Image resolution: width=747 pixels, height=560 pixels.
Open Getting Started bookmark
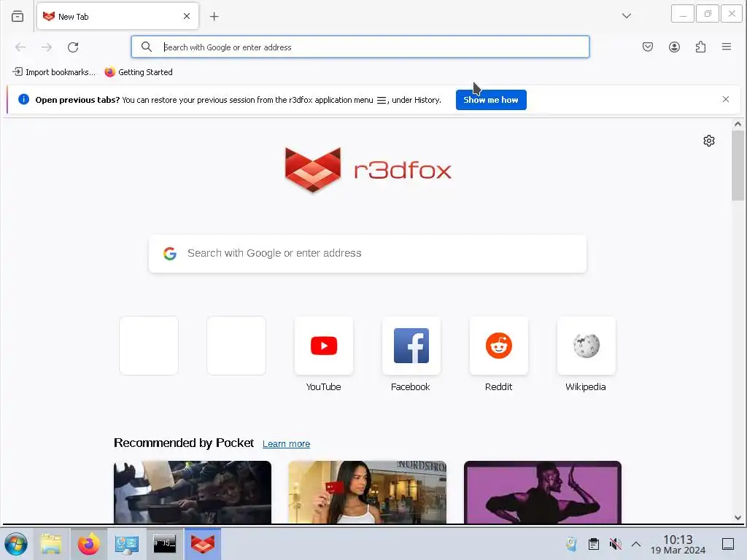[x=139, y=72]
